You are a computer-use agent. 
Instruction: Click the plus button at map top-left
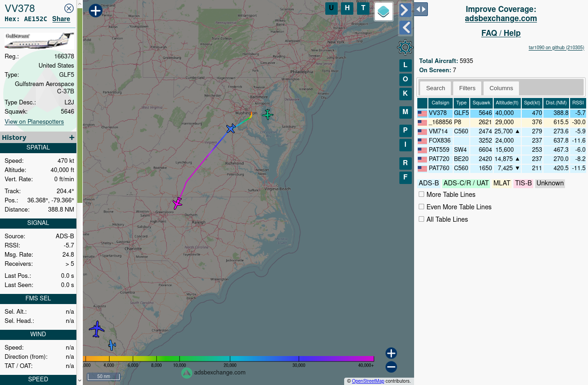coord(95,11)
